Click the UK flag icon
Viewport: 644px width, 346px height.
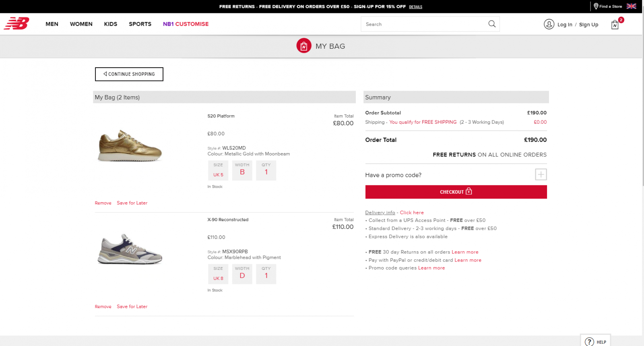point(632,6)
